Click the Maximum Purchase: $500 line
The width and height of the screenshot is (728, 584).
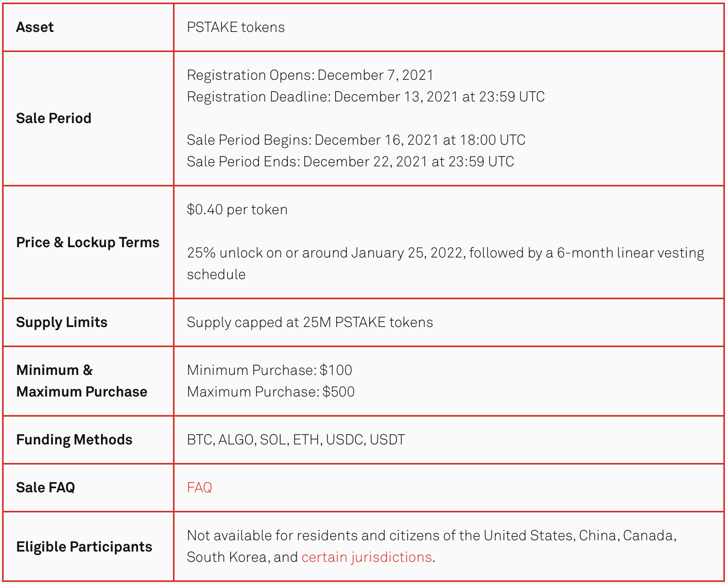click(271, 392)
